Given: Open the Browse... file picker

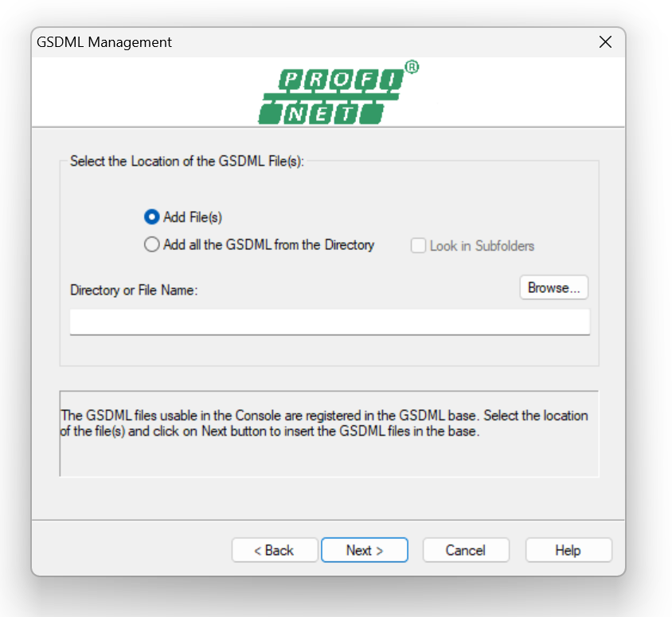Looking at the screenshot, I should pyautogui.click(x=553, y=287).
